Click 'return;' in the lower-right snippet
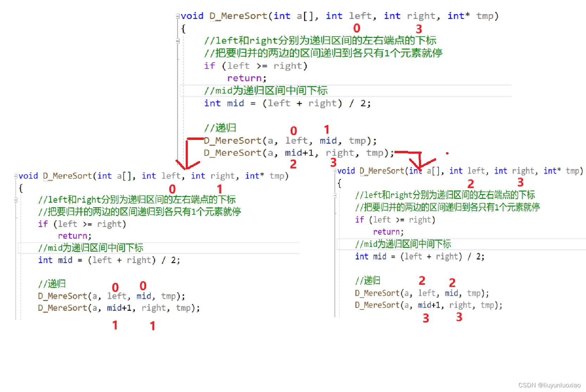This screenshot has height=392, width=586. [388, 232]
